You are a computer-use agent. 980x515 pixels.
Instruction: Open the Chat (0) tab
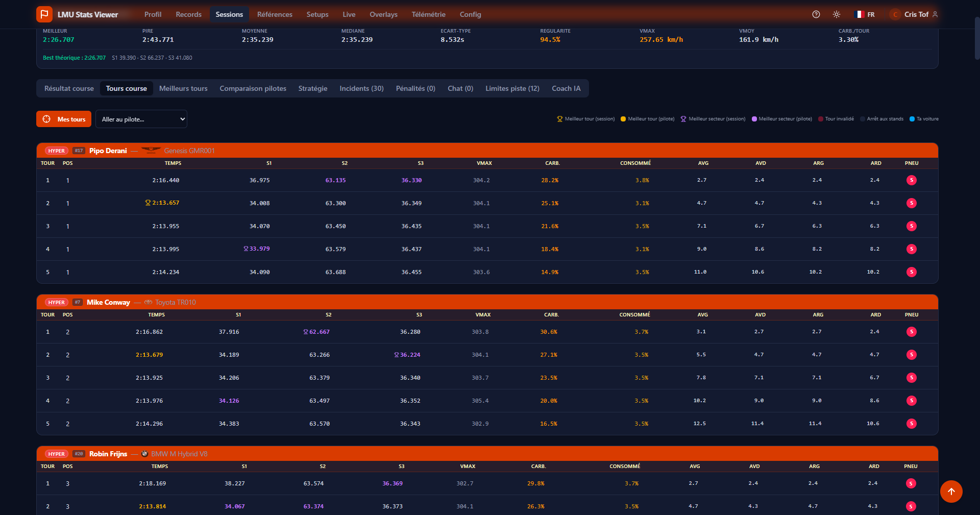pyautogui.click(x=460, y=88)
